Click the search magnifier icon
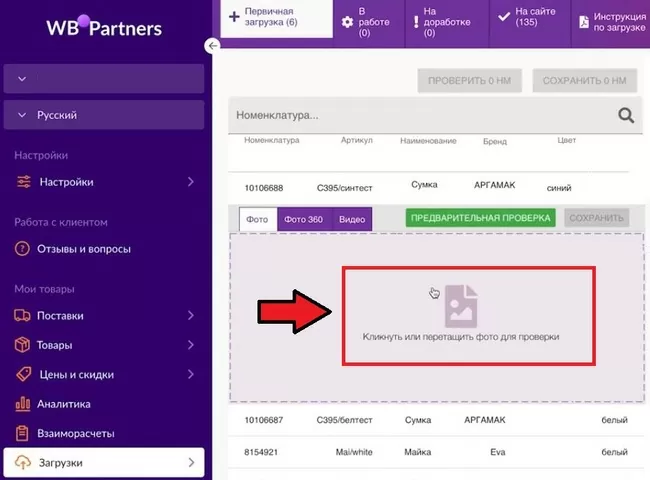Viewport: 650px width, 480px height. [626, 115]
